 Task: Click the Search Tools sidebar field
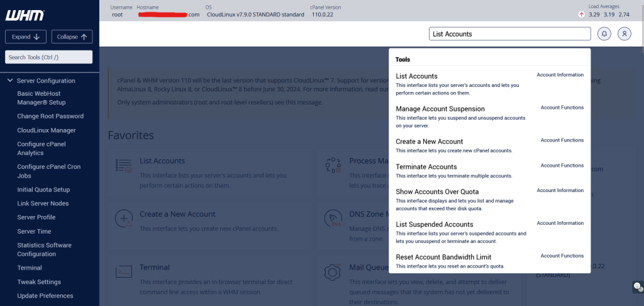pos(49,57)
